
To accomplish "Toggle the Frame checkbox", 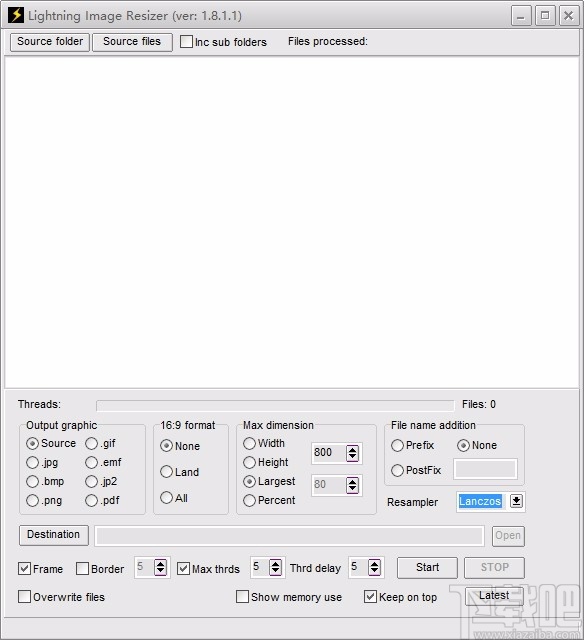I will click(24, 569).
